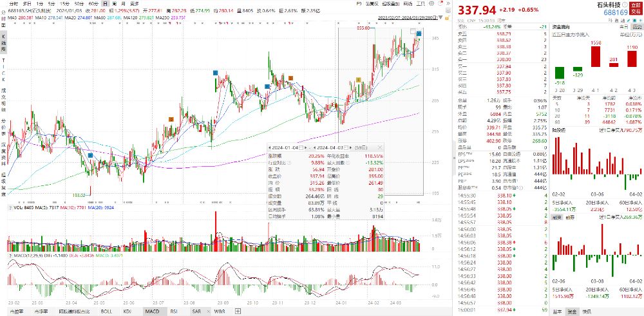The height and width of the screenshot is (316, 644).
Task: Select the 快讯 bottom tab
Action: (x=587, y=311)
